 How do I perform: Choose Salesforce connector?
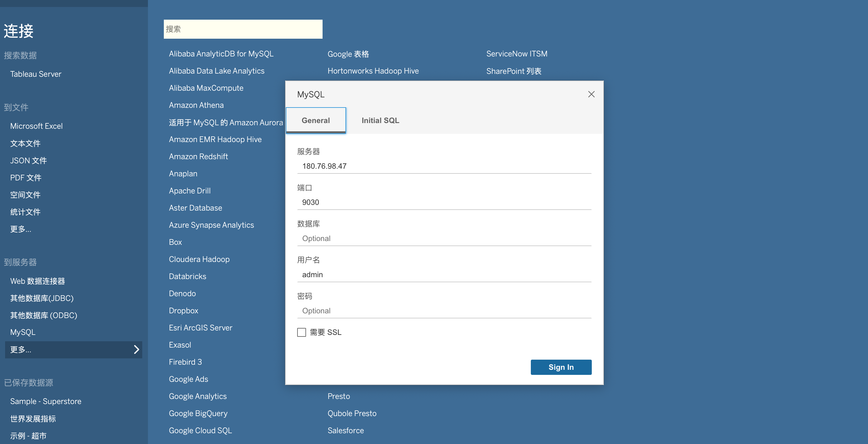[345, 431]
